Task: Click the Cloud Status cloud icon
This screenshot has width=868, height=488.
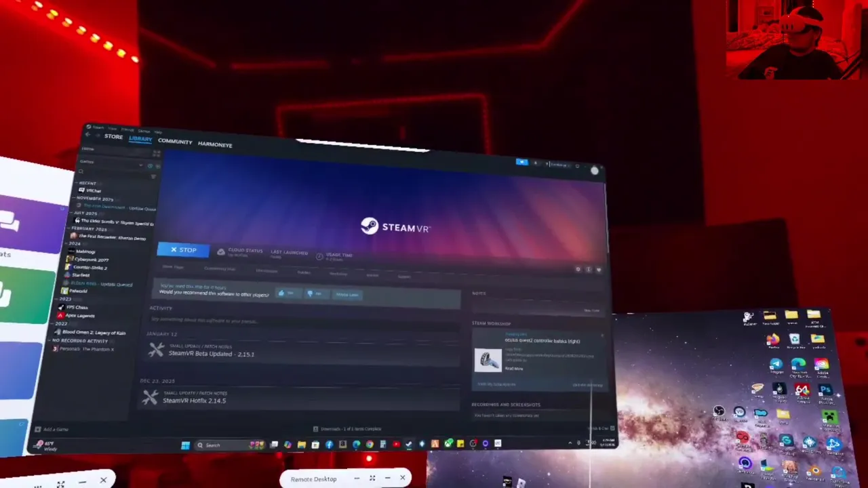Action: click(221, 251)
